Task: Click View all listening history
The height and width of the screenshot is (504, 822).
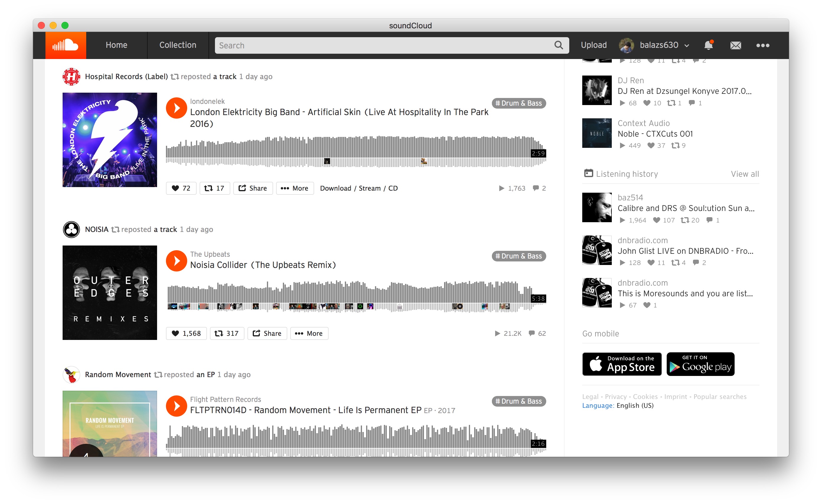Action: point(745,174)
